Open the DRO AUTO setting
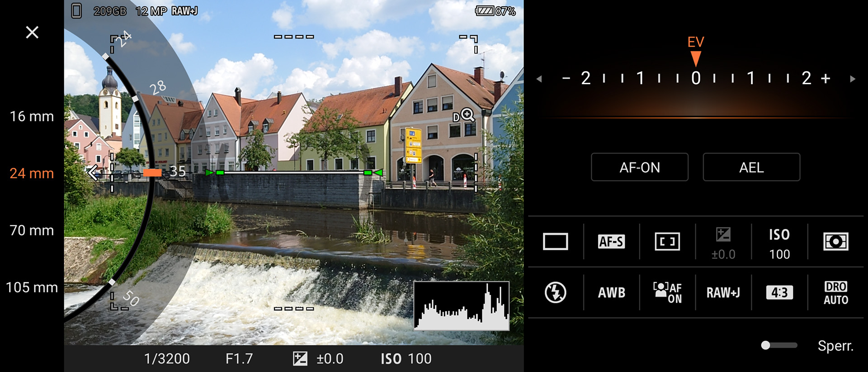This screenshot has height=372, width=868. click(x=835, y=292)
